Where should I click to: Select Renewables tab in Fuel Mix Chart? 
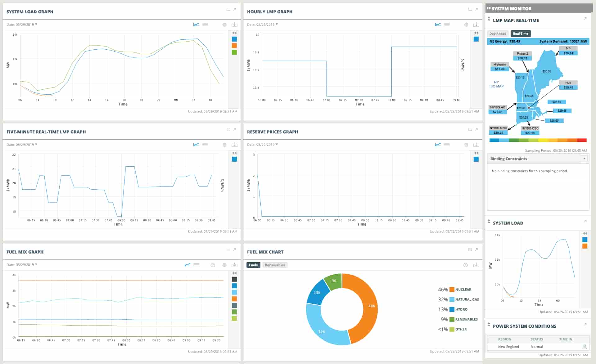click(275, 265)
